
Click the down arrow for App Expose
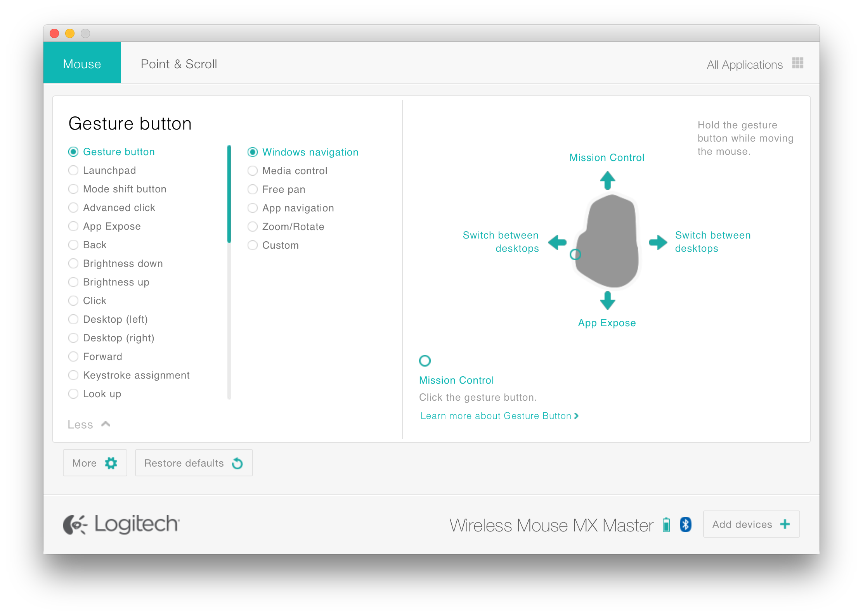[x=607, y=301]
